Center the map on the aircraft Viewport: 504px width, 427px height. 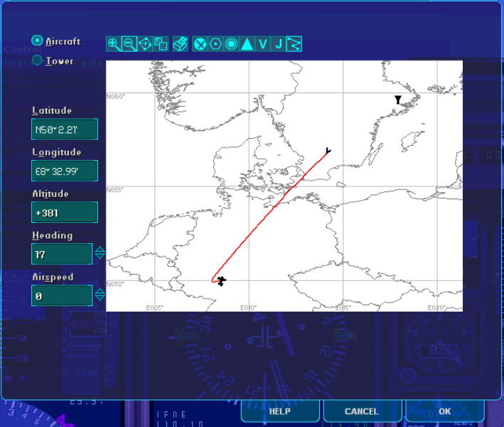point(145,44)
